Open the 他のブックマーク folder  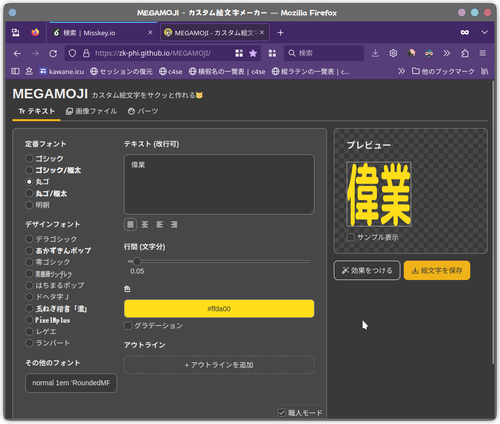click(443, 71)
